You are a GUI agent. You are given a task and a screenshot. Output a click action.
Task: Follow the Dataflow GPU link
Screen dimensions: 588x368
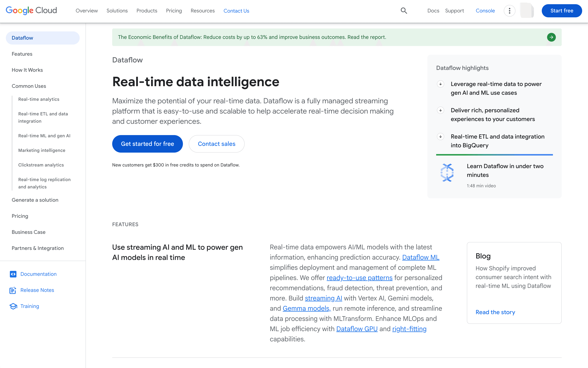click(357, 329)
